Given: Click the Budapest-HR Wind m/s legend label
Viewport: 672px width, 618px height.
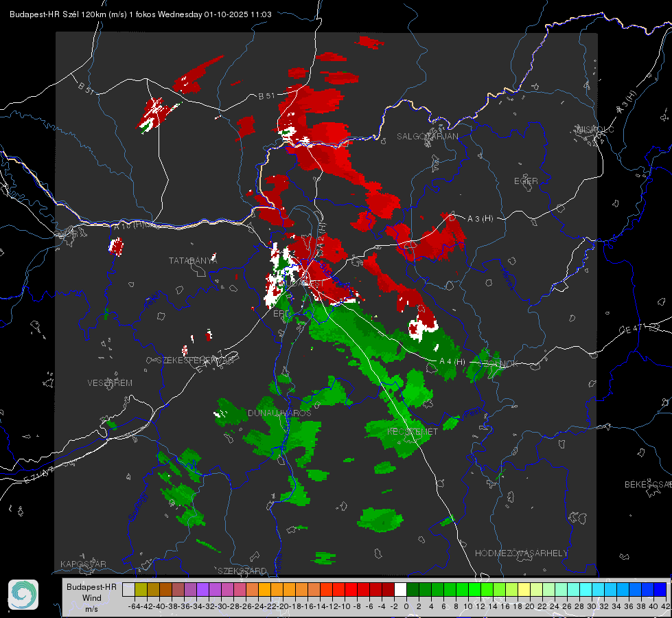Looking at the screenshot, I should 91,597.
